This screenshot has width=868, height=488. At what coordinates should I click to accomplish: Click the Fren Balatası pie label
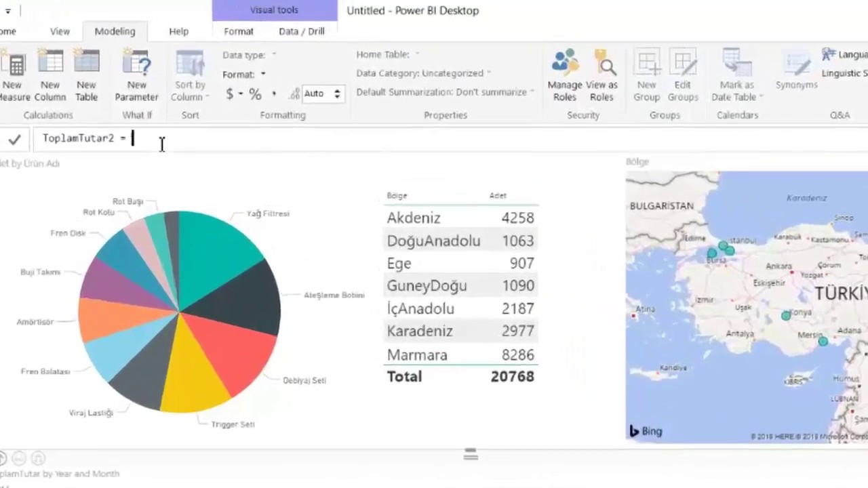click(45, 371)
